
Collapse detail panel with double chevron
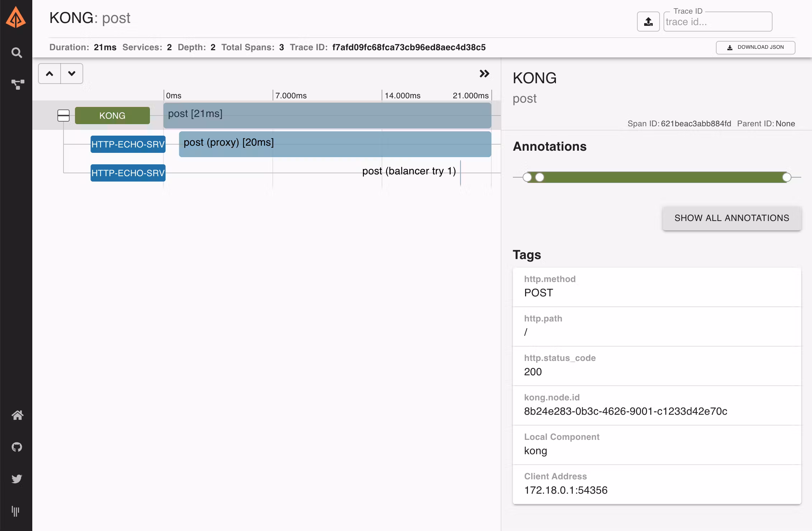484,74
